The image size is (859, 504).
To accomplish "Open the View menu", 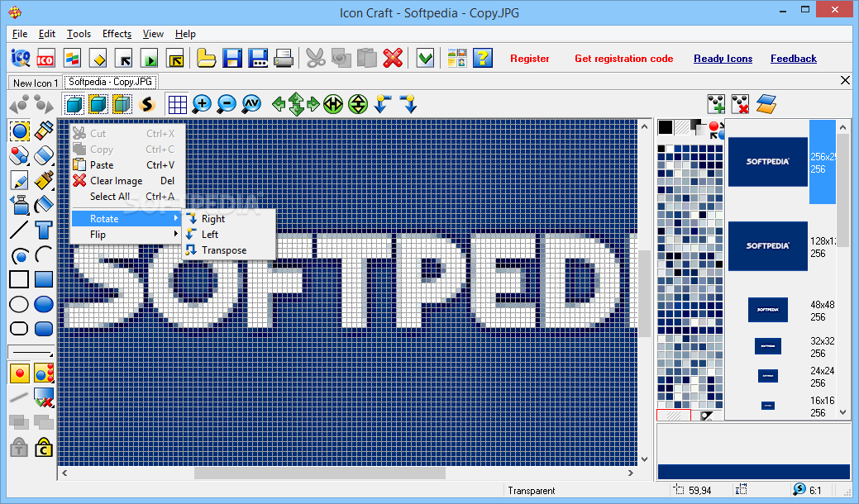I will (153, 34).
